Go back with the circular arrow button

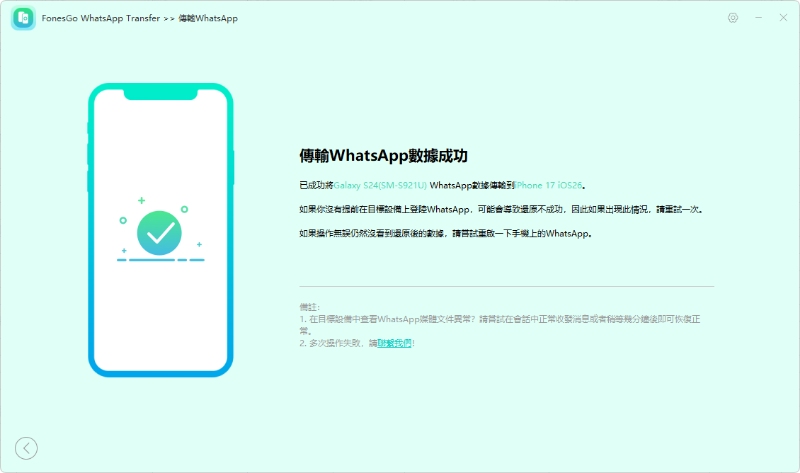[x=26, y=449]
